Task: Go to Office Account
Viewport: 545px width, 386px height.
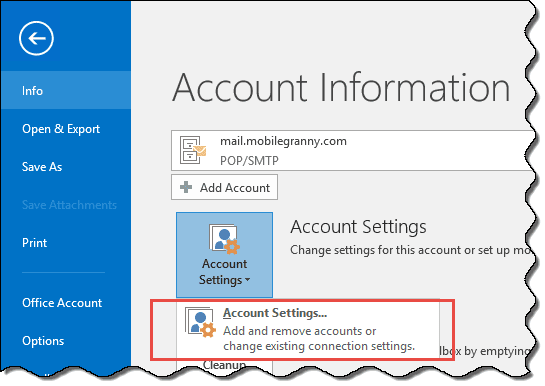Action: [62, 303]
